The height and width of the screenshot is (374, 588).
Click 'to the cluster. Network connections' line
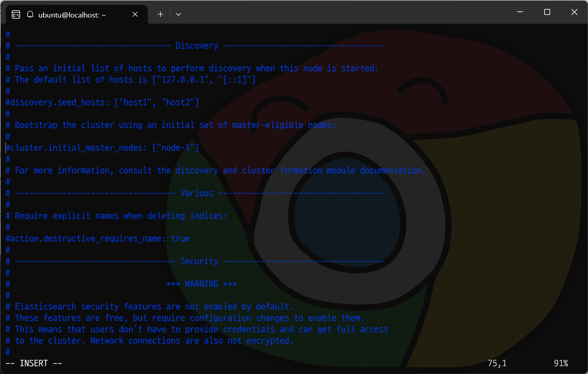click(149, 341)
